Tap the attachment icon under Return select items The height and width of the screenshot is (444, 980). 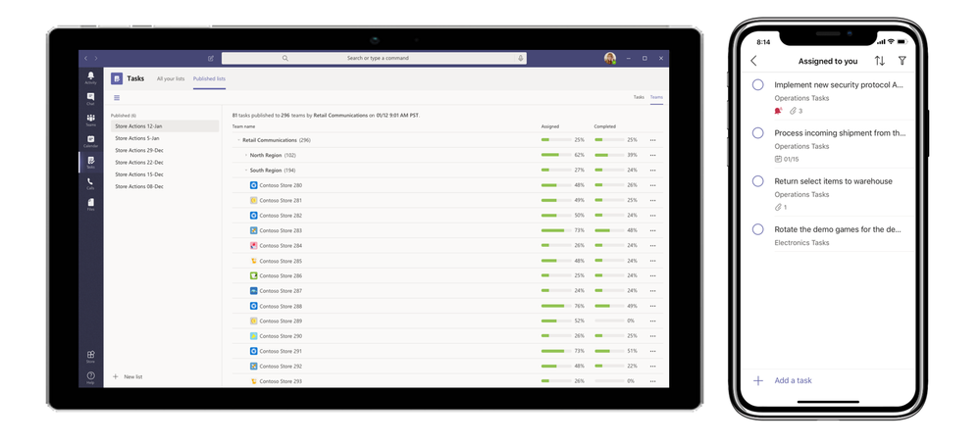pyautogui.click(x=778, y=207)
